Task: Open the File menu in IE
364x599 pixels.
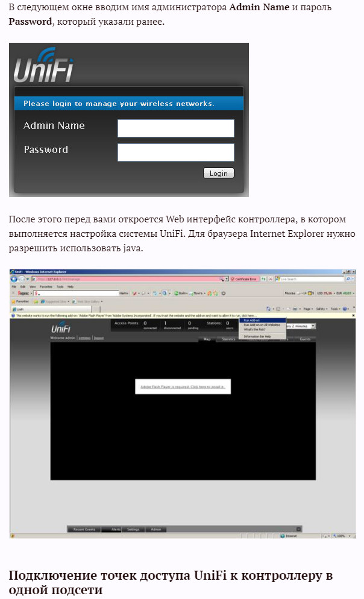Action: tap(14, 286)
